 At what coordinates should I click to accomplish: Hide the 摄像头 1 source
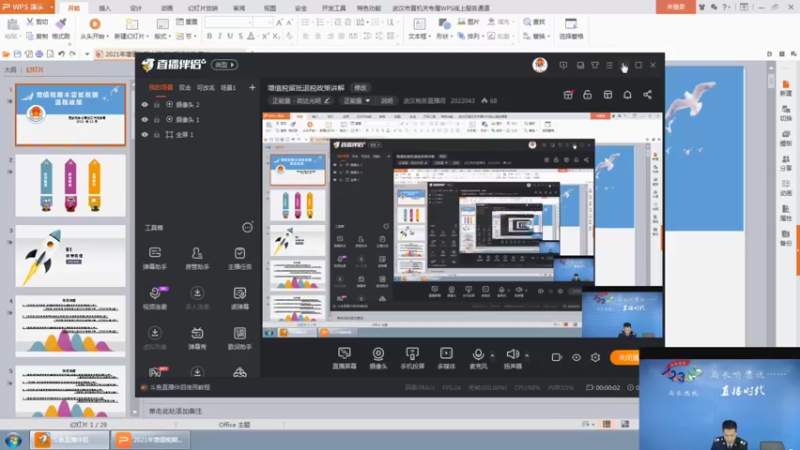pos(145,119)
